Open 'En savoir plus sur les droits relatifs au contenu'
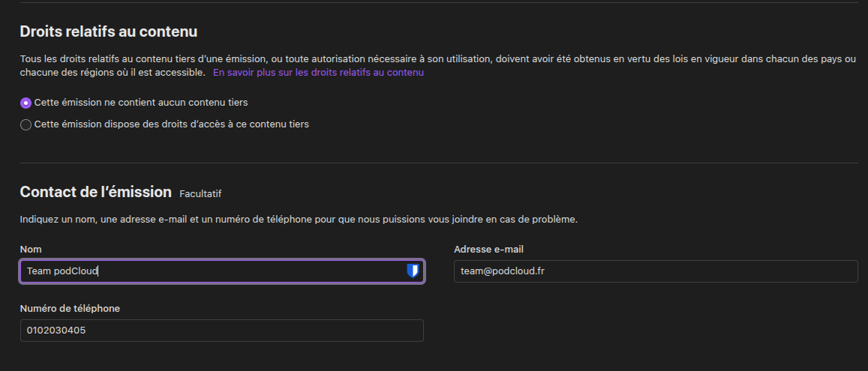 point(318,73)
